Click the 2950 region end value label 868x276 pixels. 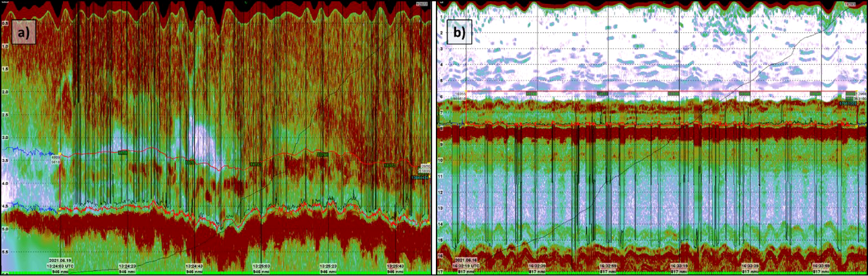click(424, 166)
